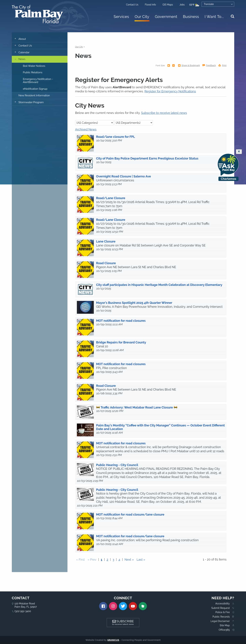Open the Translate language dropdown
The image size is (246, 644).
[218, 4]
